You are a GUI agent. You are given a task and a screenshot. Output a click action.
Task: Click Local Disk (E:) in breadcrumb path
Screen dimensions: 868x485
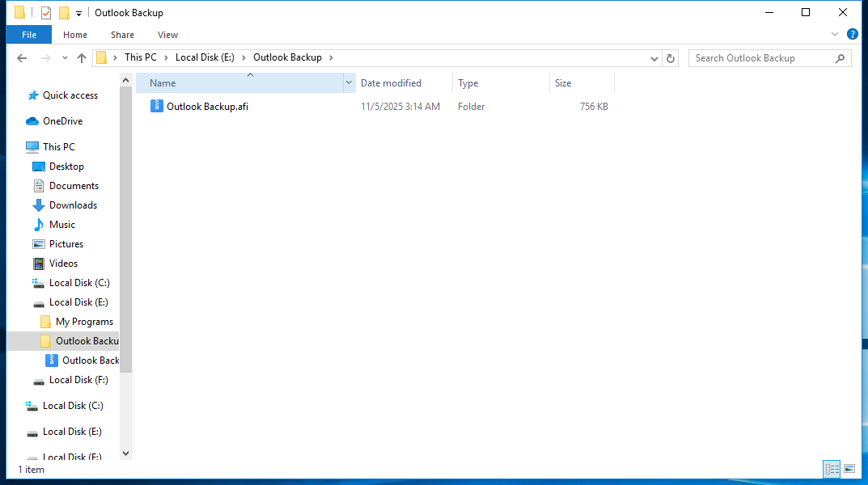[205, 57]
